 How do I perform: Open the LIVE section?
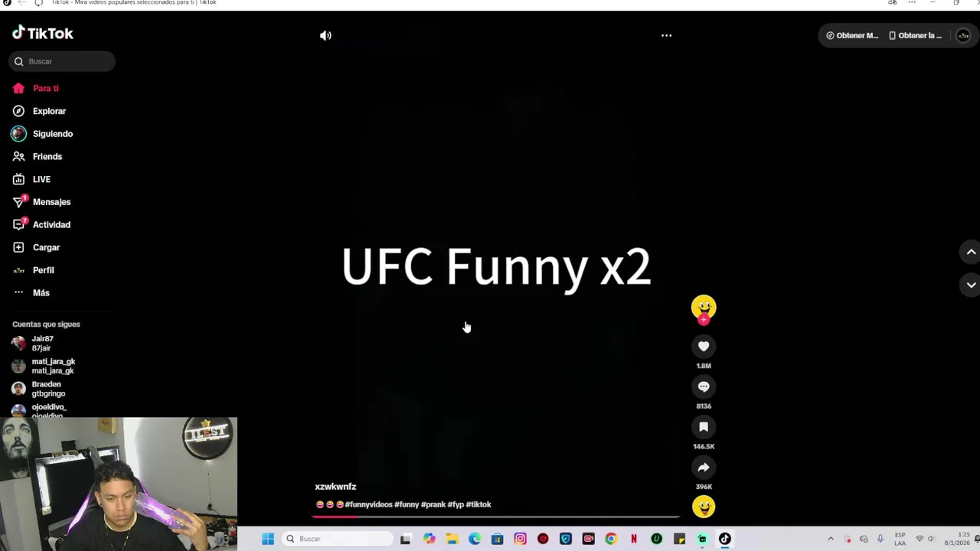(x=41, y=179)
